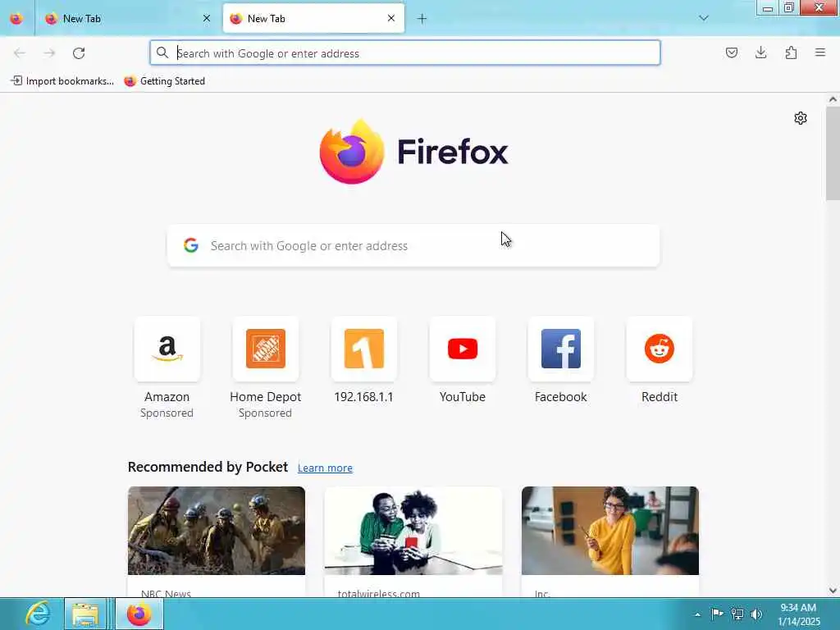This screenshot has height=630, width=840.
Task: Follow the Learn more link beside Pocket
Action: tap(325, 468)
